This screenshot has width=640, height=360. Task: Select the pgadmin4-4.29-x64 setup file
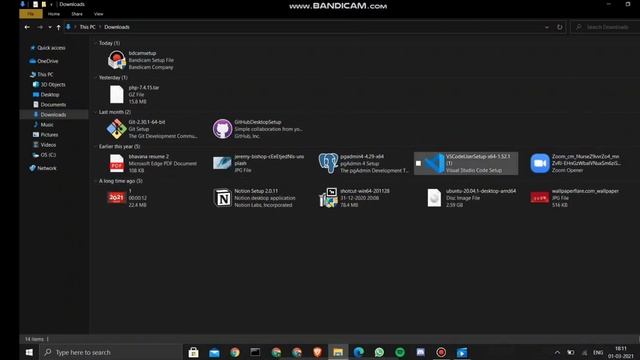click(x=364, y=163)
